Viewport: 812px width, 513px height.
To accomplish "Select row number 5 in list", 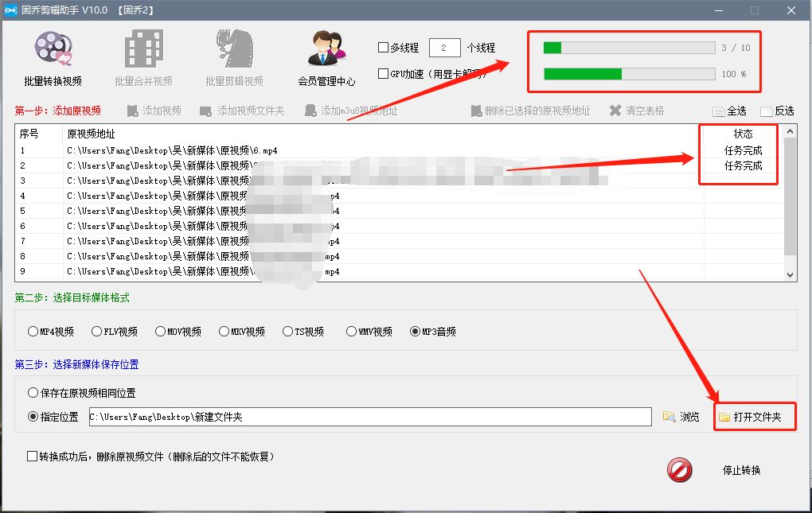I will click(x=23, y=211).
